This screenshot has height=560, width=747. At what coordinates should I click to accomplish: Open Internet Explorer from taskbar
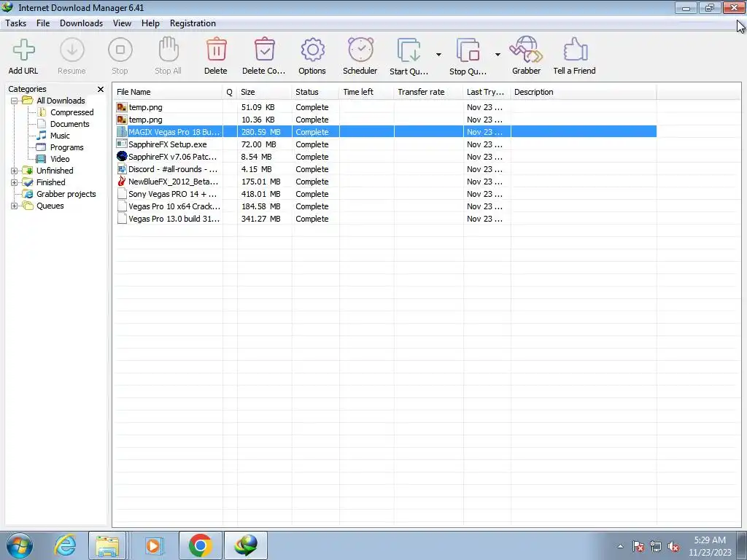click(65, 545)
